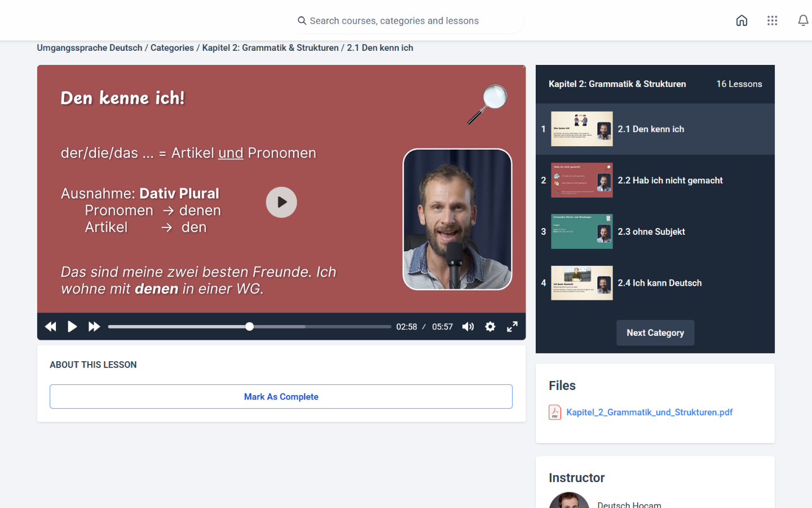The height and width of the screenshot is (508, 812).
Task: Open Kapitel_2_Grammatik_und_Strukturen.pdf file
Action: (649, 413)
